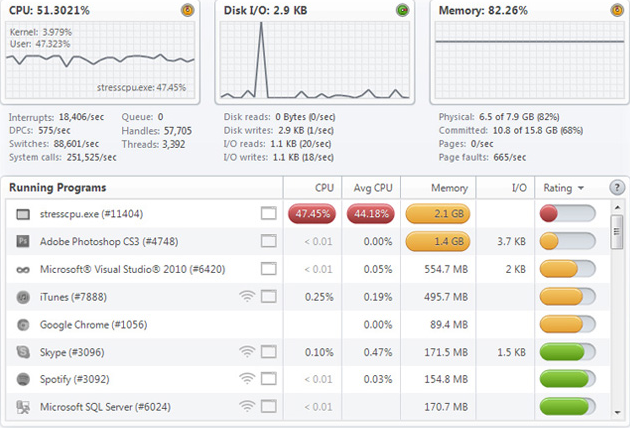The height and width of the screenshot is (428, 630).
Task: Sort by the I/O column header
Action: [x=505, y=188]
